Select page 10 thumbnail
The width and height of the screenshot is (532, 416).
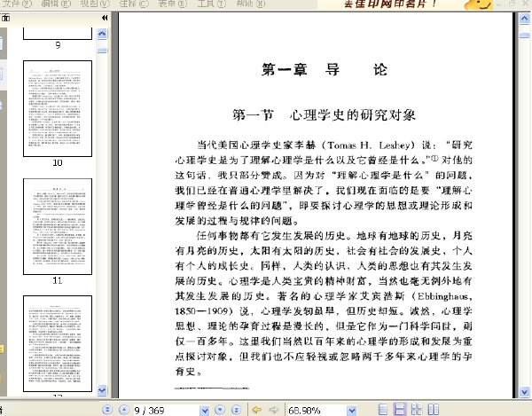[58, 108]
